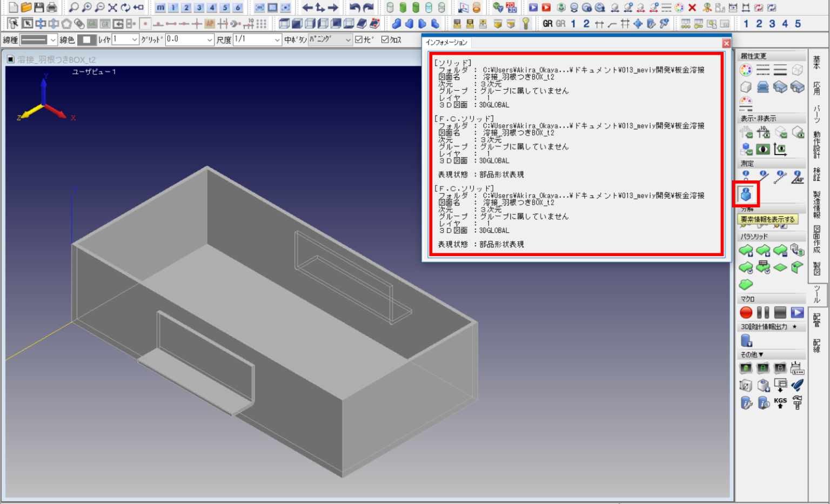The image size is (830, 504).
Task: Toggle the ﾅﾋﾞ checkbox
Action: point(359,39)
